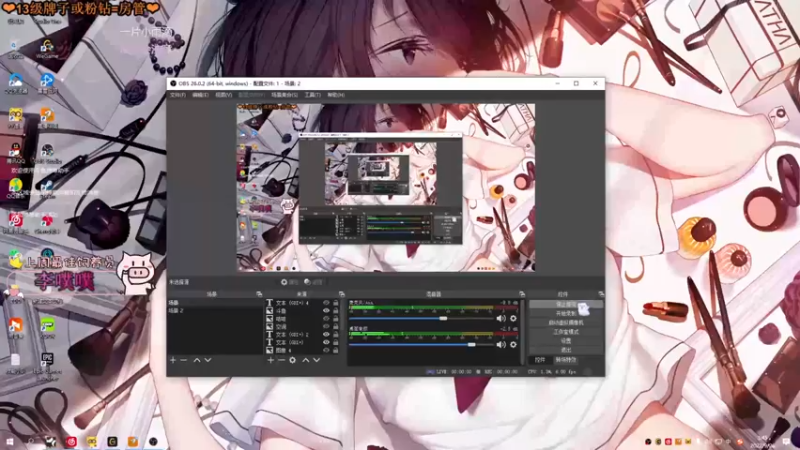This screenshot has width=800, height=450.
Task: Toggle visibility of 文本 (GDI+) source
Action: [326, 342]
